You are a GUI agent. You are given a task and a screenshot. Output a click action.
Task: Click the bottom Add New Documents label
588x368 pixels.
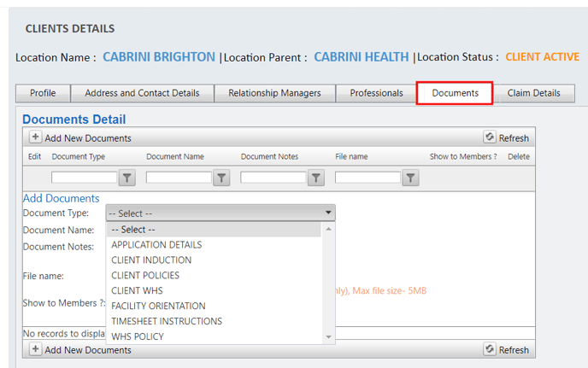coord(88,350)
